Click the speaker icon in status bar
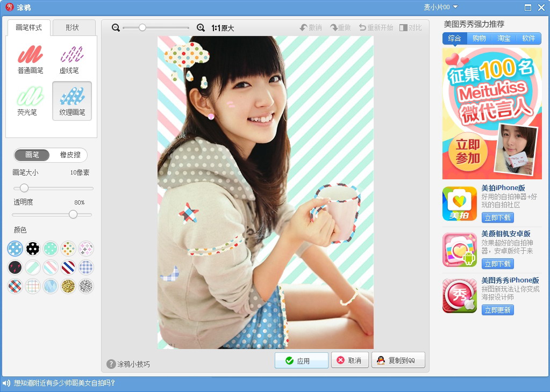The width and height of the screenshot is (550, 392). click(x=6, y=383)
